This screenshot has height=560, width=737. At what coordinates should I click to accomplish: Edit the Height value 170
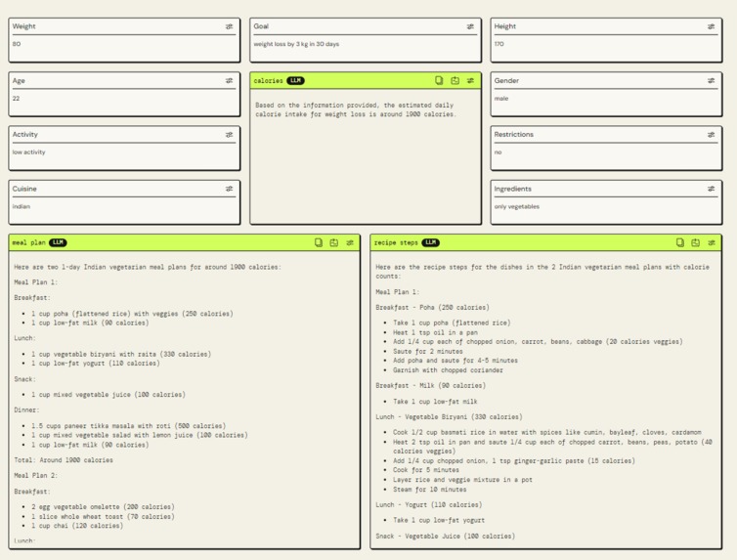[x=499, y=44]
